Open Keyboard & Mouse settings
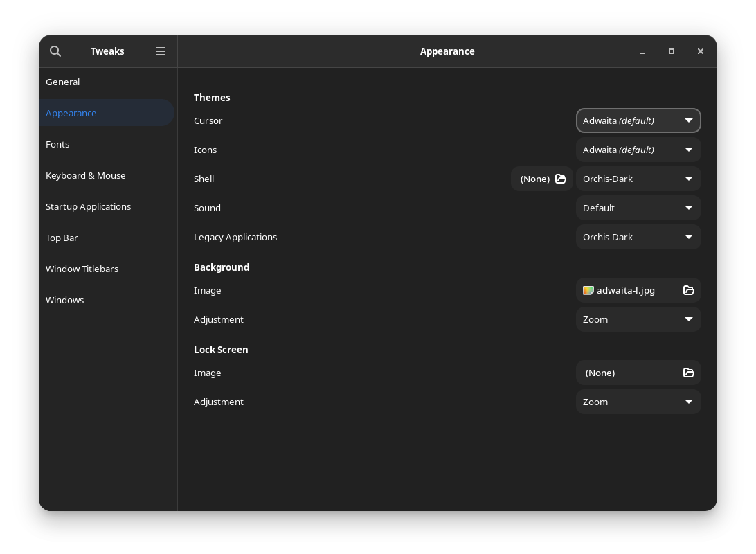Viewport: 756px width, 554px height. tap(107, 175)
